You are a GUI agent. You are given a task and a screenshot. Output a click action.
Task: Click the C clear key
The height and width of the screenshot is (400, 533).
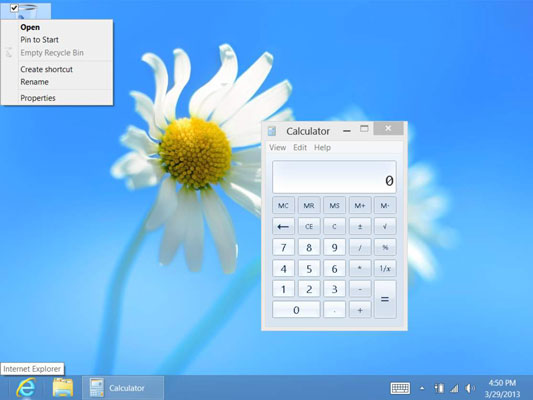(x=334, y=226)
